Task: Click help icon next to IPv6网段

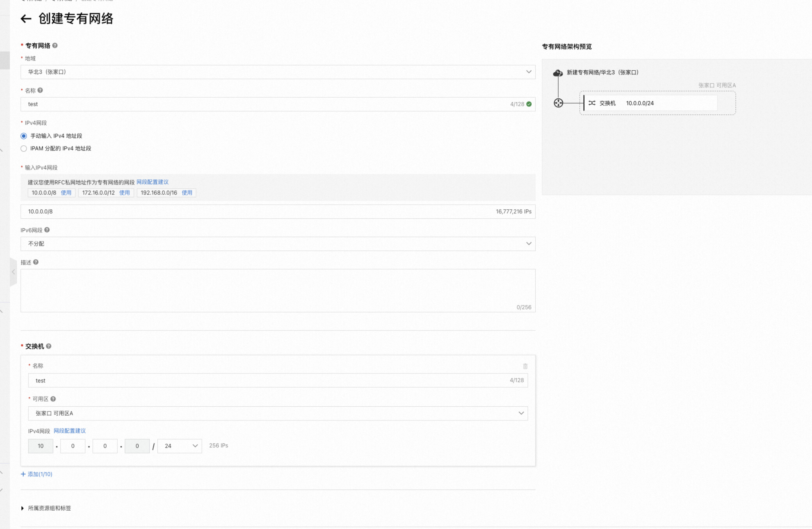Action: click(47, 230)
